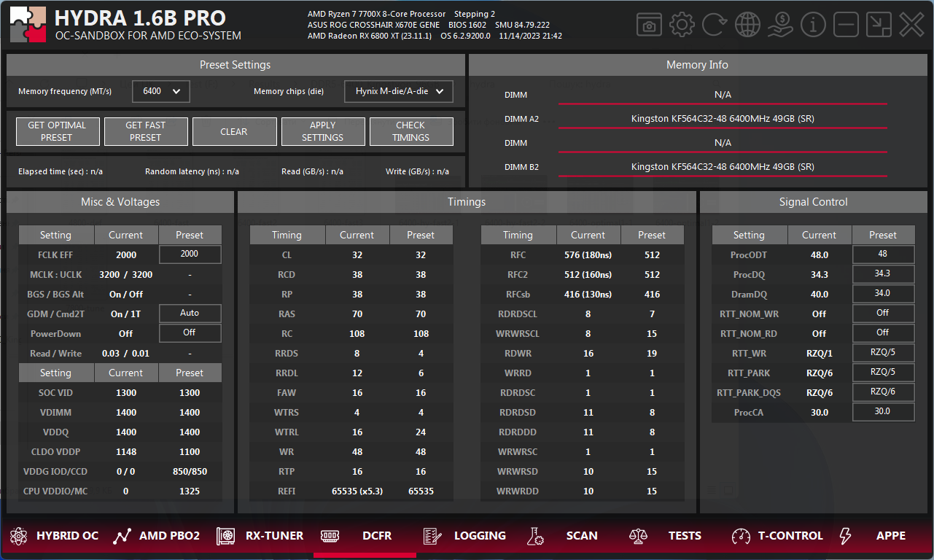Click the "Memory Info" panel header
This screenshot has width=934, height=560.
(x=697, y=65)
